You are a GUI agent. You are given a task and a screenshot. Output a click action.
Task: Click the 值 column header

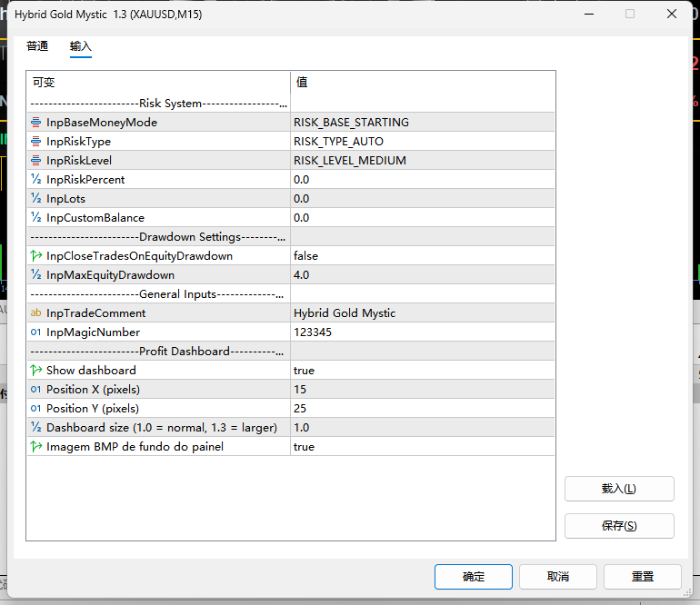click(x=423, y=82)
